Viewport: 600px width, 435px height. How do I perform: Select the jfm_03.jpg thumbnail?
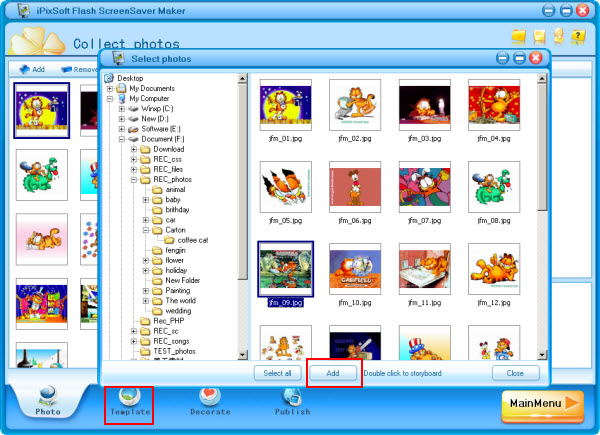(425, 105)
